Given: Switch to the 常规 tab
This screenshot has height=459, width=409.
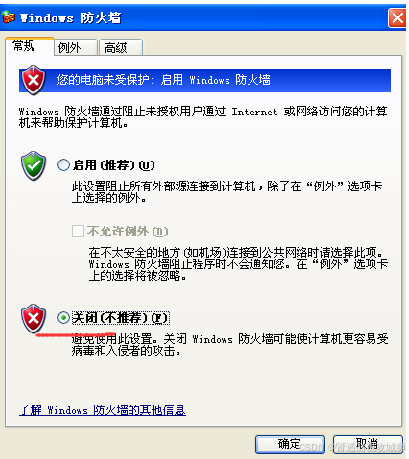Looking at the screenshot, I should point(23,46).
